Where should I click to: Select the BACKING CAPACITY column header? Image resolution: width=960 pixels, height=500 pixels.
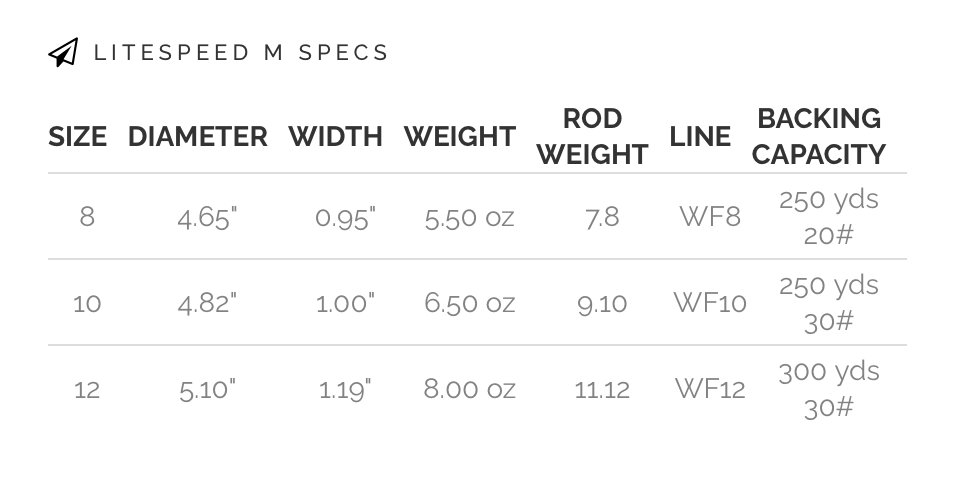tap(819, 136)
